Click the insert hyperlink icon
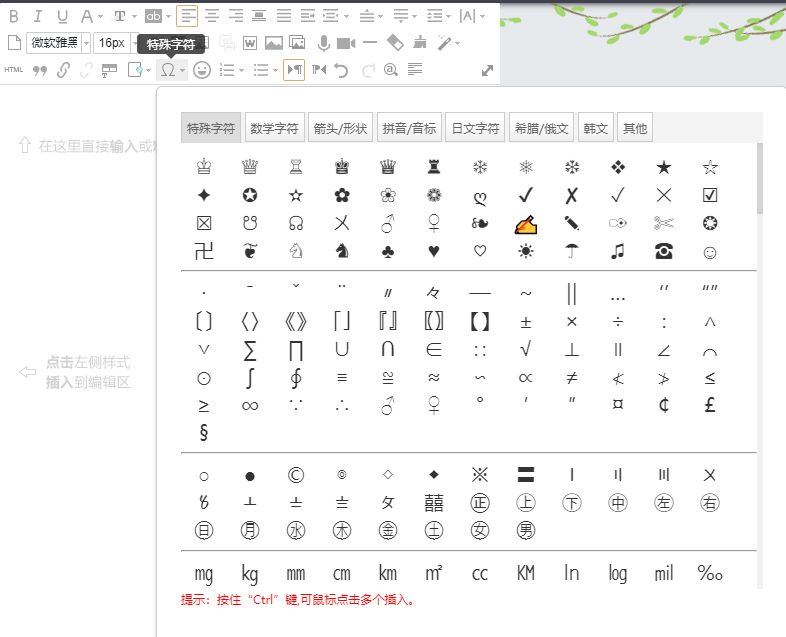 coord(63,70)
